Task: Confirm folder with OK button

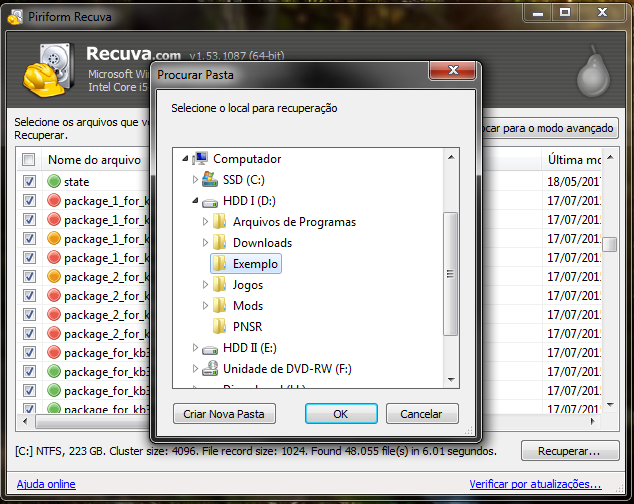Action: (x=341, y=414)
